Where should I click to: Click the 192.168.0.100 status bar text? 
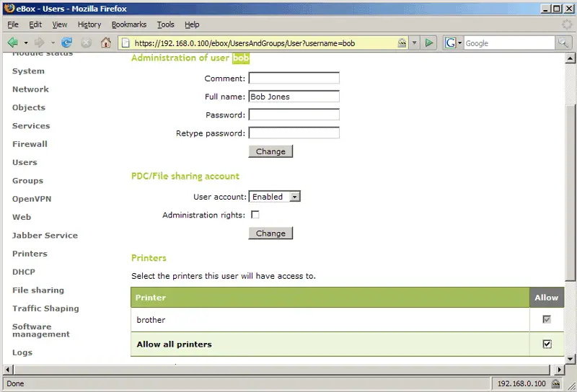521,383
